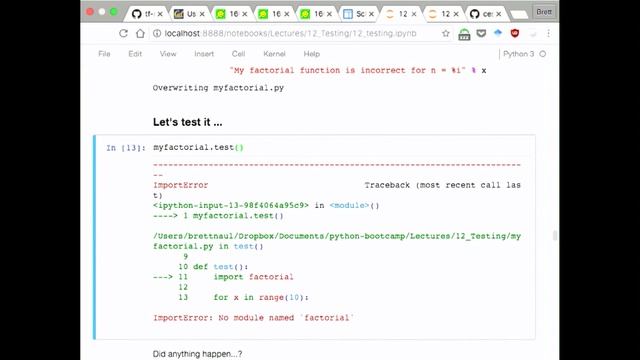The width and height of the screenshot is (640, 360).
Task: Open a new browser tab
Action: point(519,15)
